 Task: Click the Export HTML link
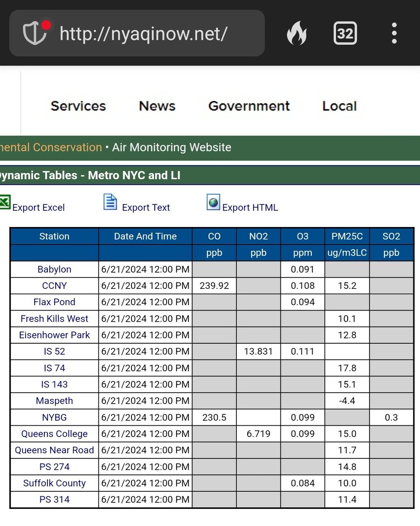pos(250,208)
